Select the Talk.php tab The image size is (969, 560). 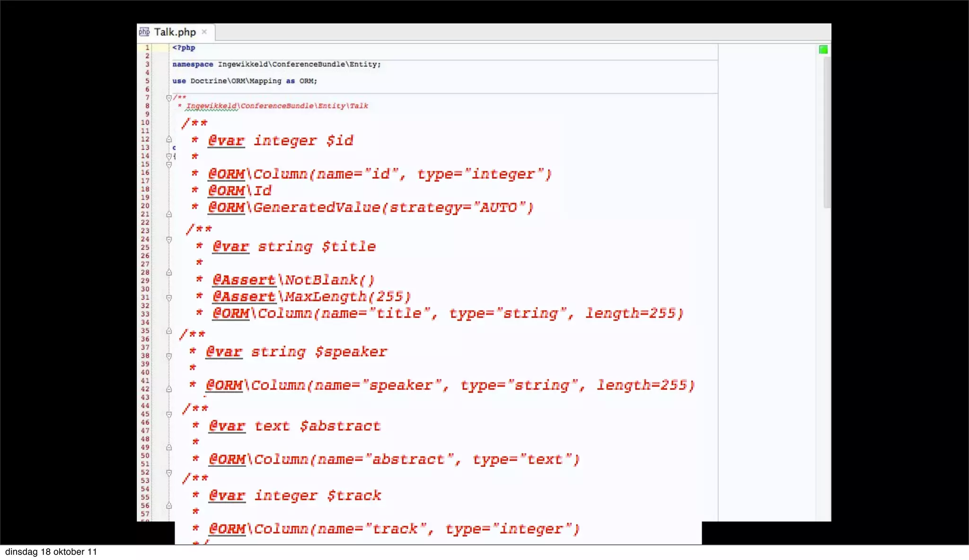click(175, 32)
